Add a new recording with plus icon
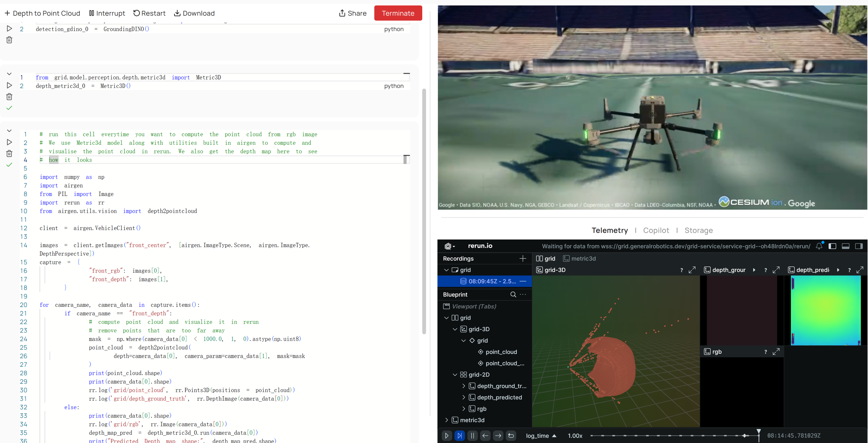The image size is (868, 443). (x=523, y=259)
